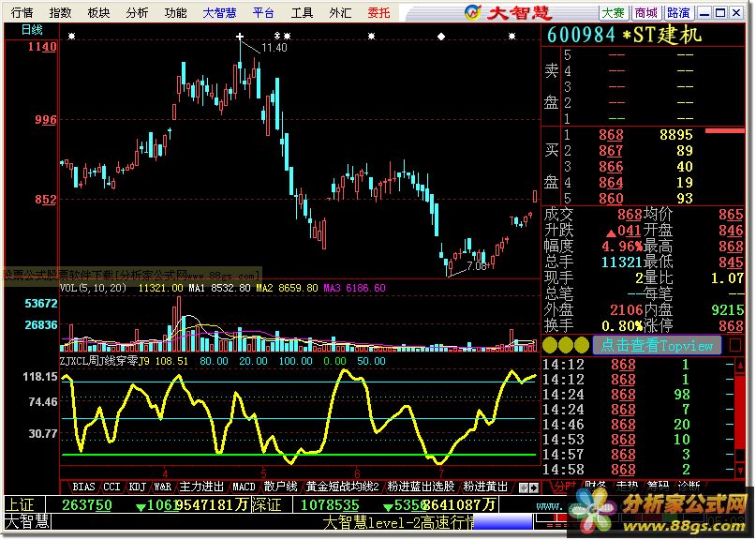The width and height of the screenshot is (756, 540).
Task: Open the 大智慧 menu
Action: 219,12
